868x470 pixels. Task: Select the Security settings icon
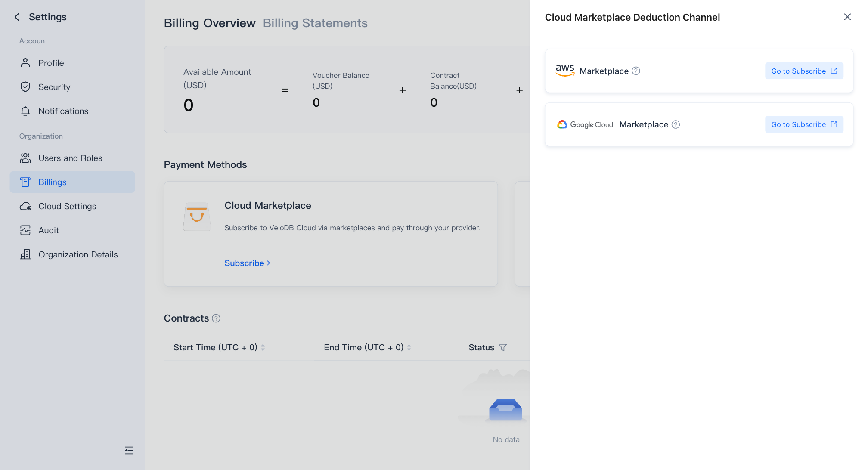click(25, 87)
